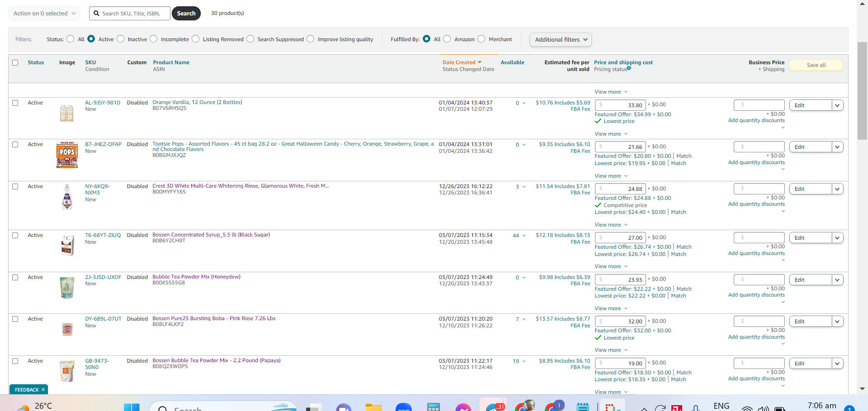The height and width of the screenshot is (411, 868).
Task: Expand 'View more' under Crest 3D White pricing
Action: click(611, 225)
